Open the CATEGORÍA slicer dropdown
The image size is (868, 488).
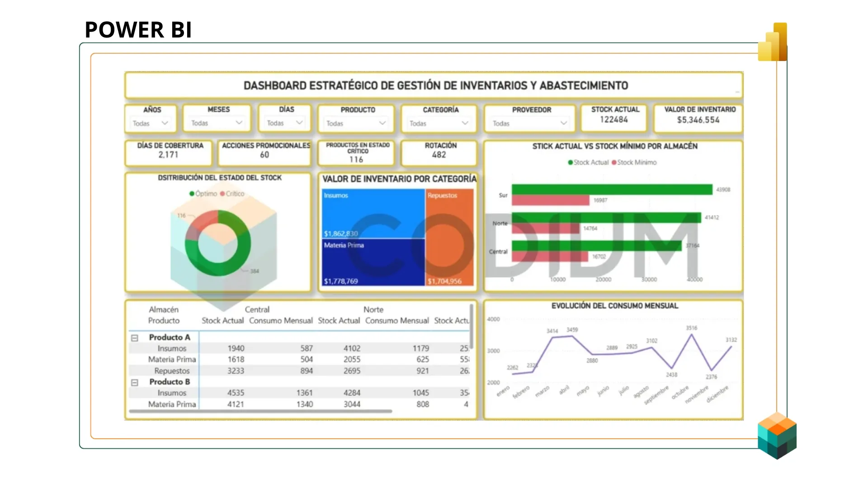click(x=439, y=123)
